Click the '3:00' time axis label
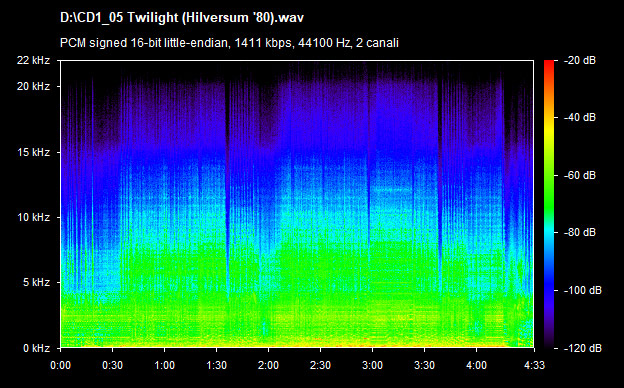 point(372,365)
